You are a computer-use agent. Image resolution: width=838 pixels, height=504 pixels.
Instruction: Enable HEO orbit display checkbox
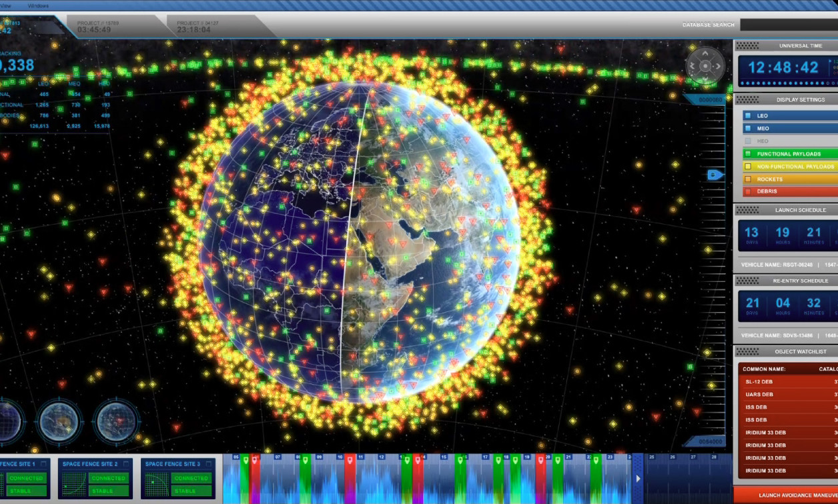748,141
